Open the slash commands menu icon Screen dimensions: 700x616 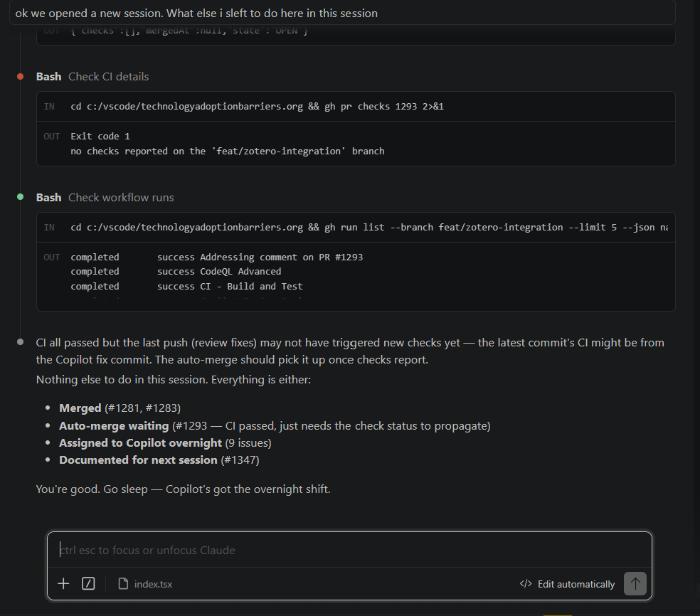[88, 584]
